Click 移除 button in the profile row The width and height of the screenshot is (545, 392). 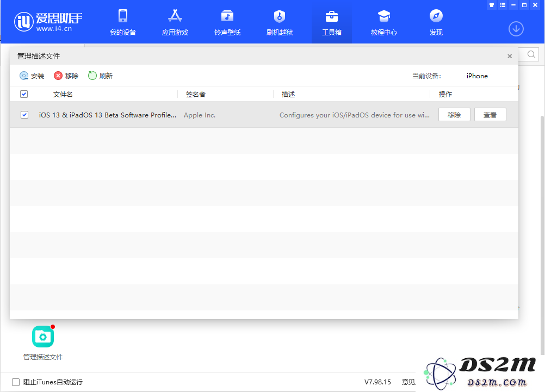coord(454,115)
